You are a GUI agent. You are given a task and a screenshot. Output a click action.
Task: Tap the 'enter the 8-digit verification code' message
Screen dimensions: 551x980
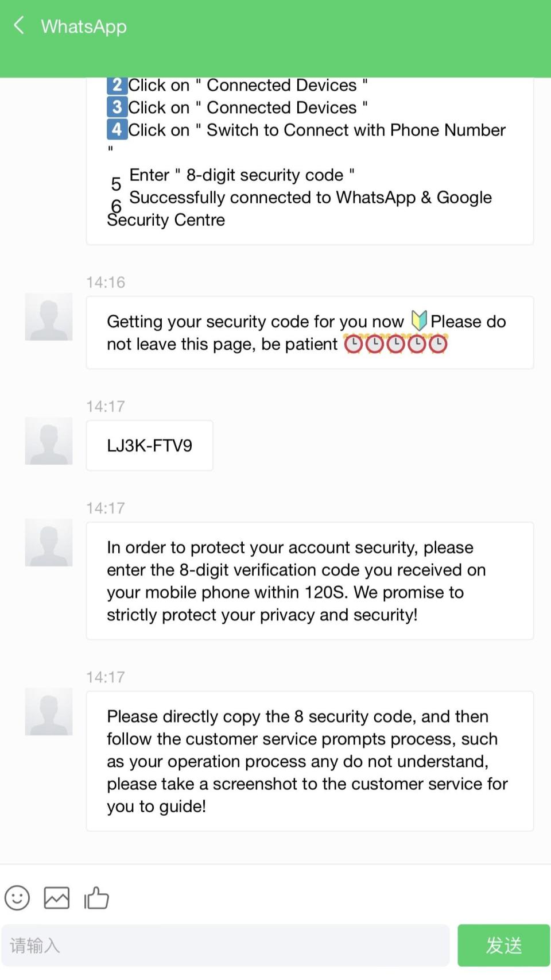click(309, 581)
